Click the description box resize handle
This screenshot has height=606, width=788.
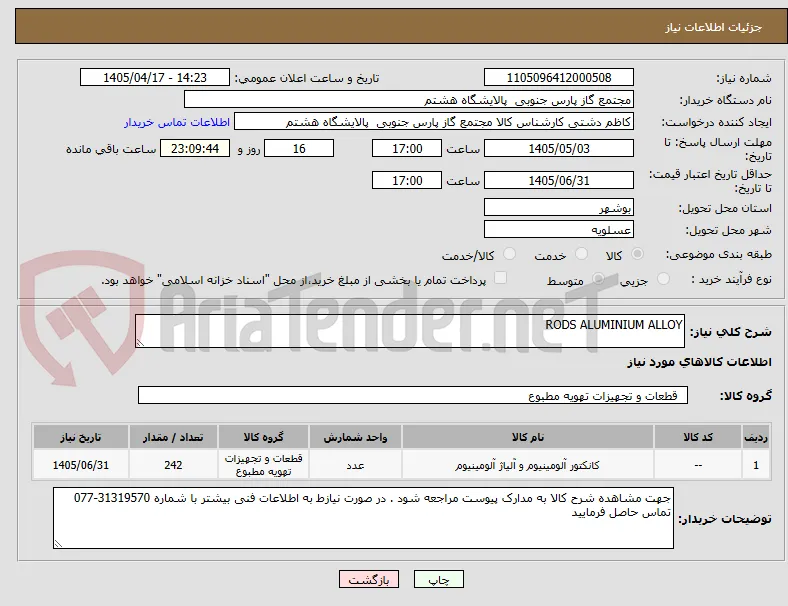[140, 343]
